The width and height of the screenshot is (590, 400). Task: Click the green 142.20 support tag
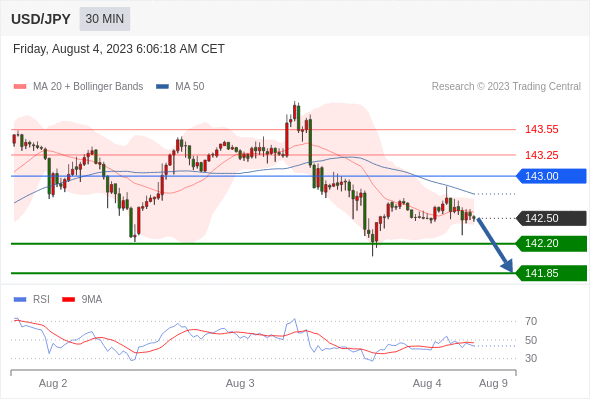[551, 243]
